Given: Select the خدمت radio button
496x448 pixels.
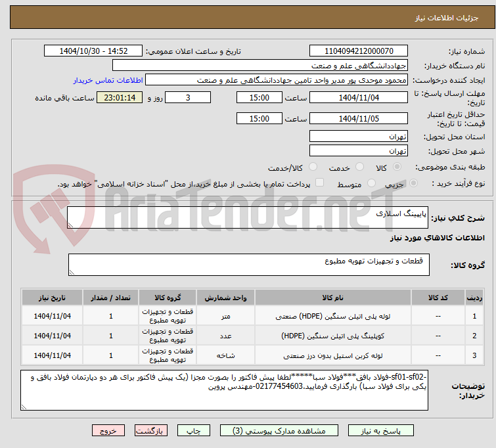Looking at the screenshot, I should [359, 167].
